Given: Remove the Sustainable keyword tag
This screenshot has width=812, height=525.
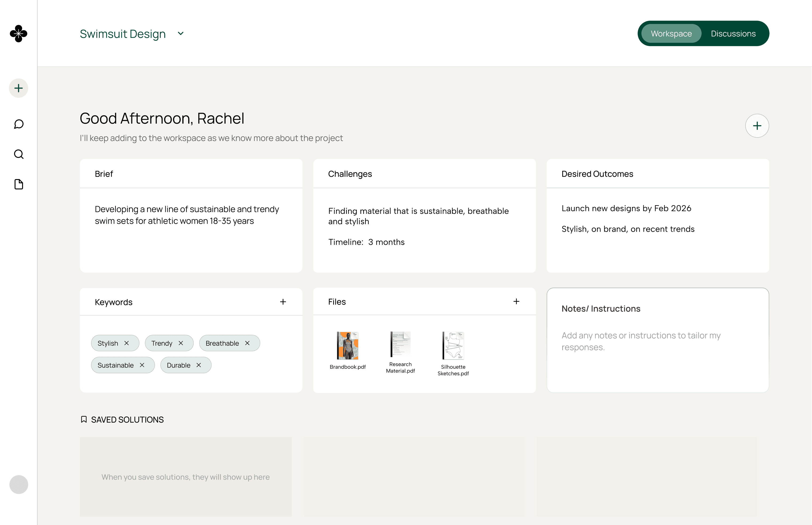Looking at the screenshot, I should tap(142, 365).
